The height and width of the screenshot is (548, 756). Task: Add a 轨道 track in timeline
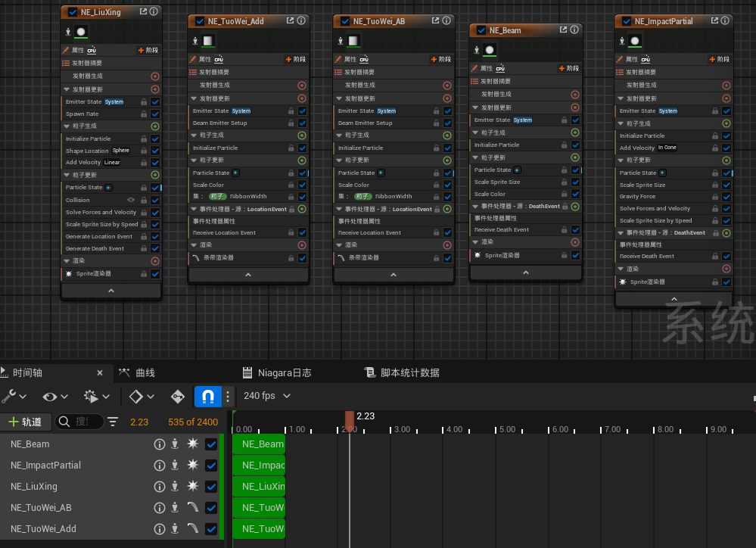(25, 422)
